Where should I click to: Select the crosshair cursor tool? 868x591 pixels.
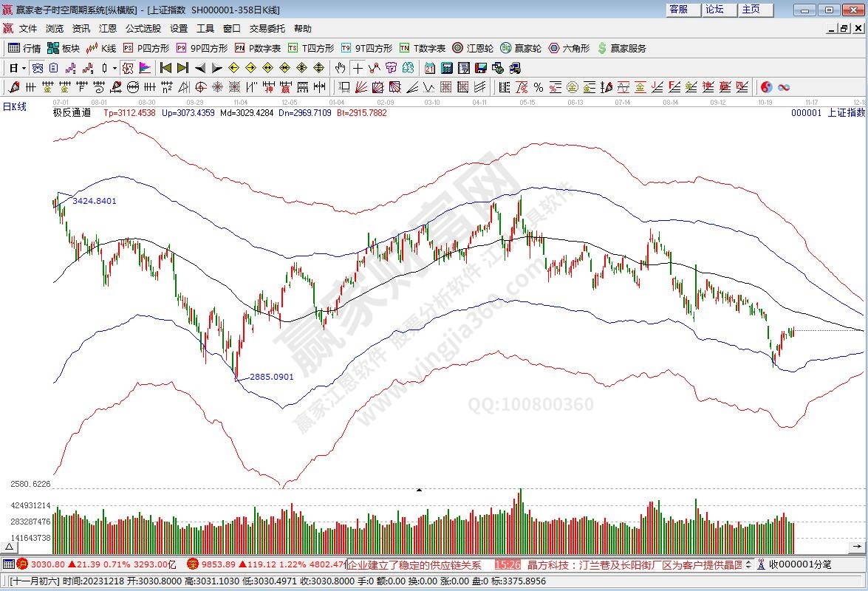click(x=358, y=68)
